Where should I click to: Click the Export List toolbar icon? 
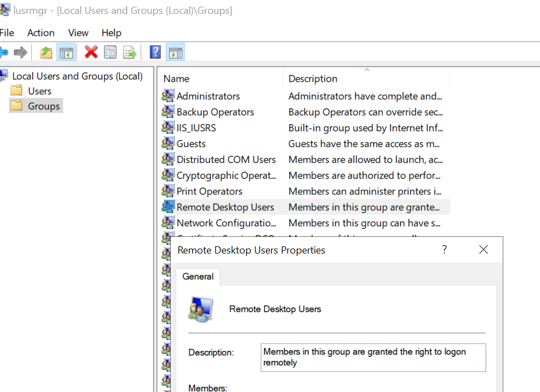(x=129, y=52)
